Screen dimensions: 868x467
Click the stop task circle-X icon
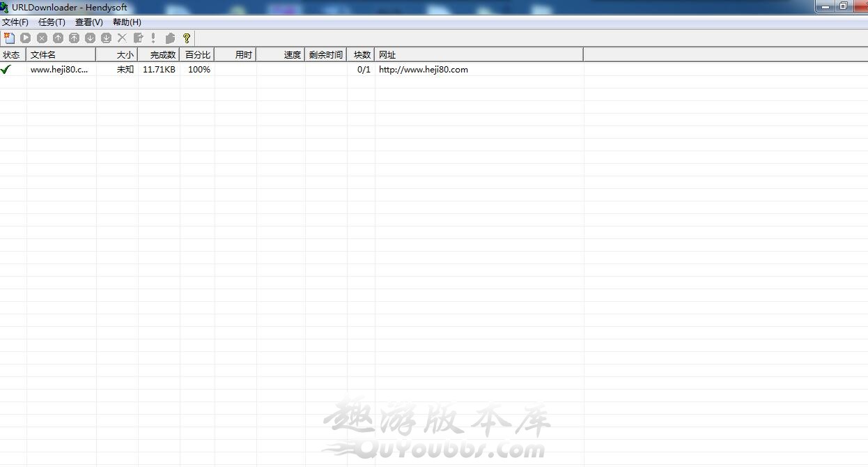pyautogui.click(x=42, y=38)
